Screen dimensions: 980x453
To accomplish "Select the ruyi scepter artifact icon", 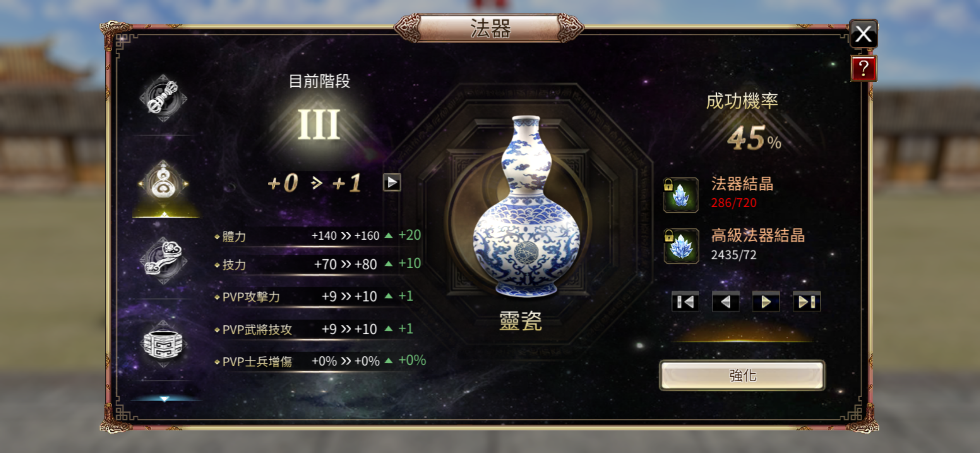I will pyautogui.click(x=163, y=259).
